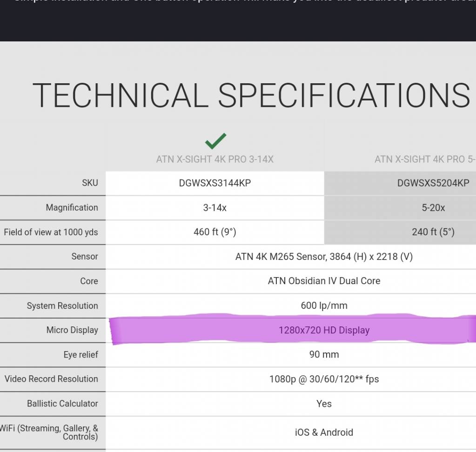Click the Magnification row label
The width and height of the screenshot is (476, 452).
pos(72,207)
